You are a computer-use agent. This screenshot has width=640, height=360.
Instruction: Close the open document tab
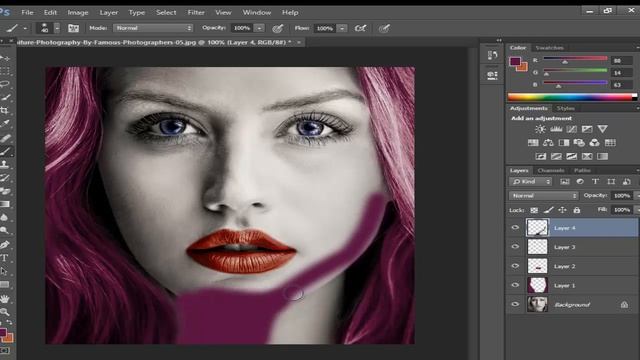tap(299, 42)
